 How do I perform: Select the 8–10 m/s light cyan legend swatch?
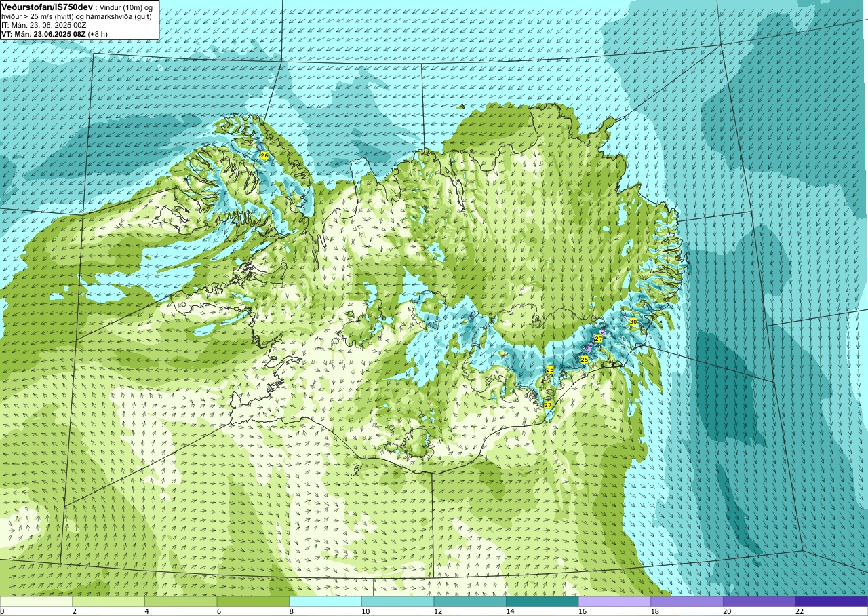325,601
